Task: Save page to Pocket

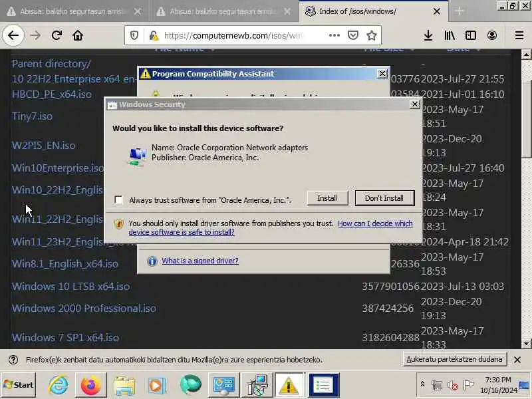Action: [x=353, y=35]
